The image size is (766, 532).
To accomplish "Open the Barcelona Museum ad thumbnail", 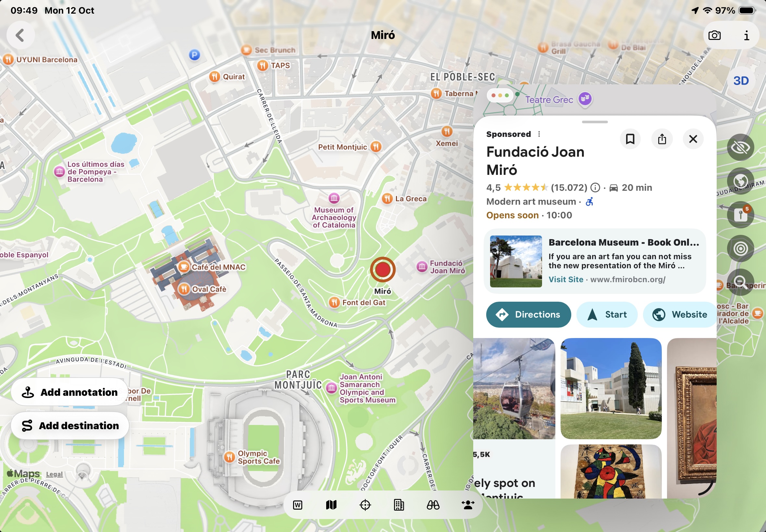I will point(516,261).
